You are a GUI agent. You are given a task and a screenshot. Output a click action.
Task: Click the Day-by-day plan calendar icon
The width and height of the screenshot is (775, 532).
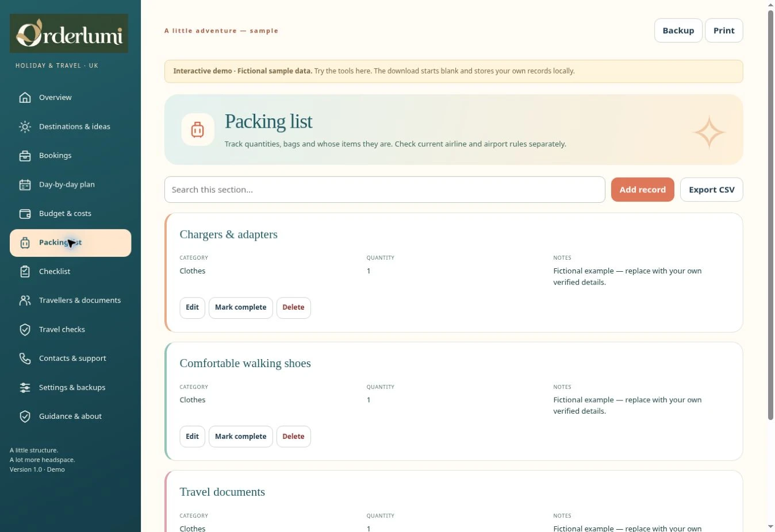(25, 184)
